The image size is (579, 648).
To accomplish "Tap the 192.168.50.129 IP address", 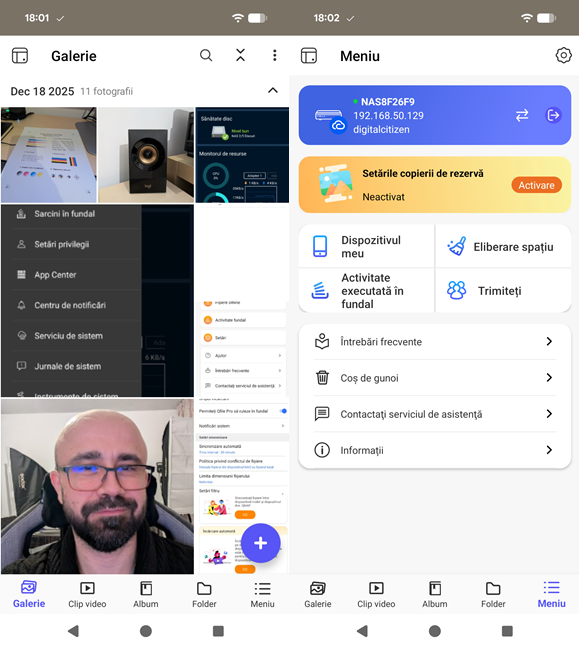I will (x=388, y=115).
